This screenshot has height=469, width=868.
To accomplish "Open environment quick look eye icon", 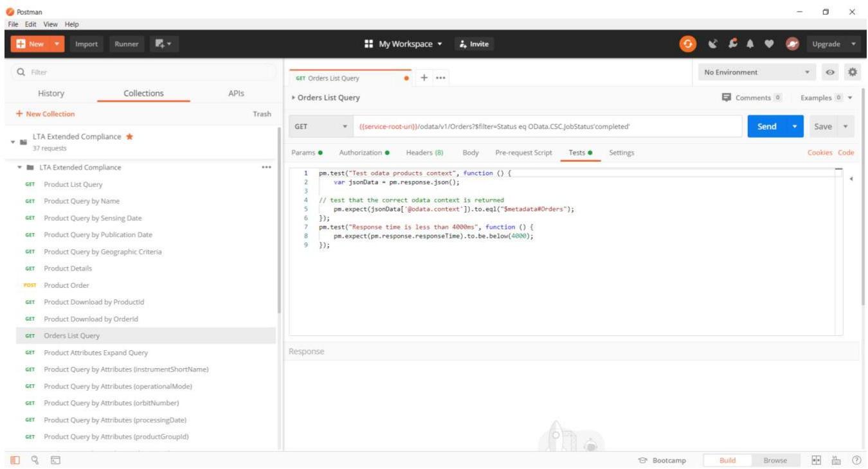I will [830, 73].
